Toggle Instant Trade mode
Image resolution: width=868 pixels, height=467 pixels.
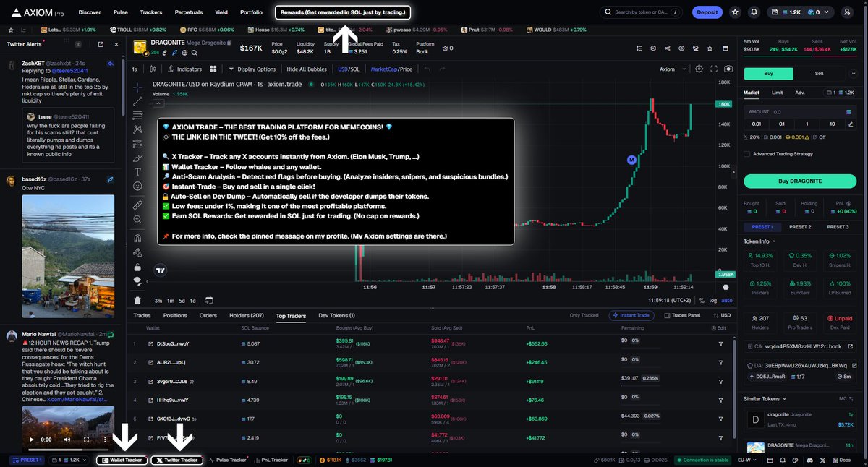633,315
